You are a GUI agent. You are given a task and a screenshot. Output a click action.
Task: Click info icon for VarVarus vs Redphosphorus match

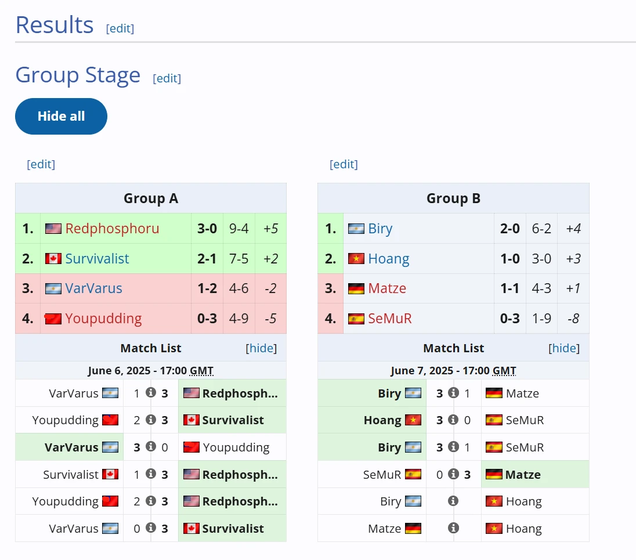(x=151, y=393)
